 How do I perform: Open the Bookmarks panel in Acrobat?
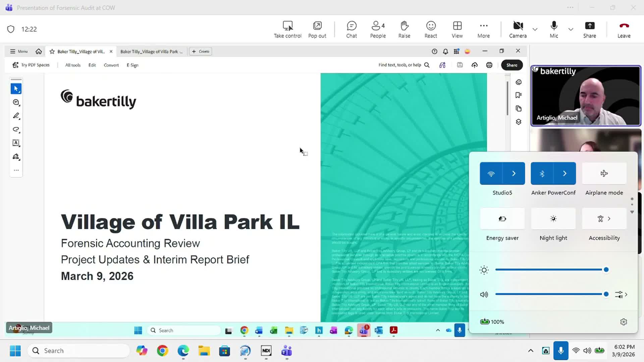coord(519,95)
